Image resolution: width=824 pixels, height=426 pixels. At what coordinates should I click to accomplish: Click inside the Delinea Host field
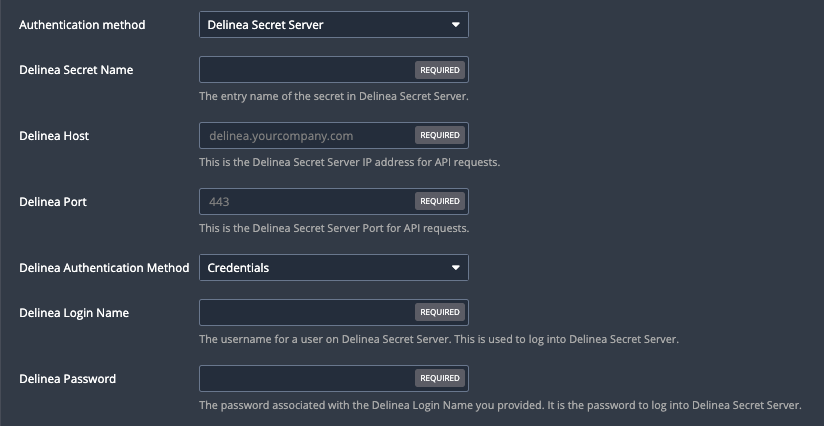click(334, 136)
